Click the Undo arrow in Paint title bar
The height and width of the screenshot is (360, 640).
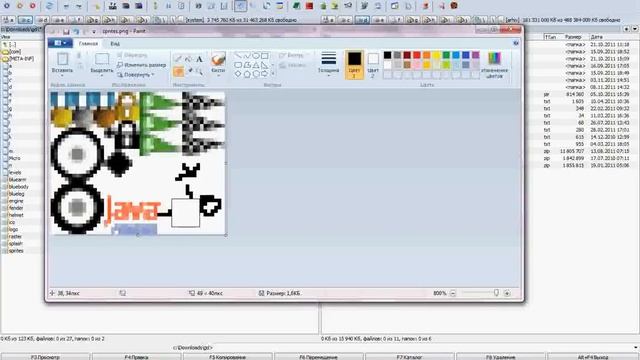76,31
